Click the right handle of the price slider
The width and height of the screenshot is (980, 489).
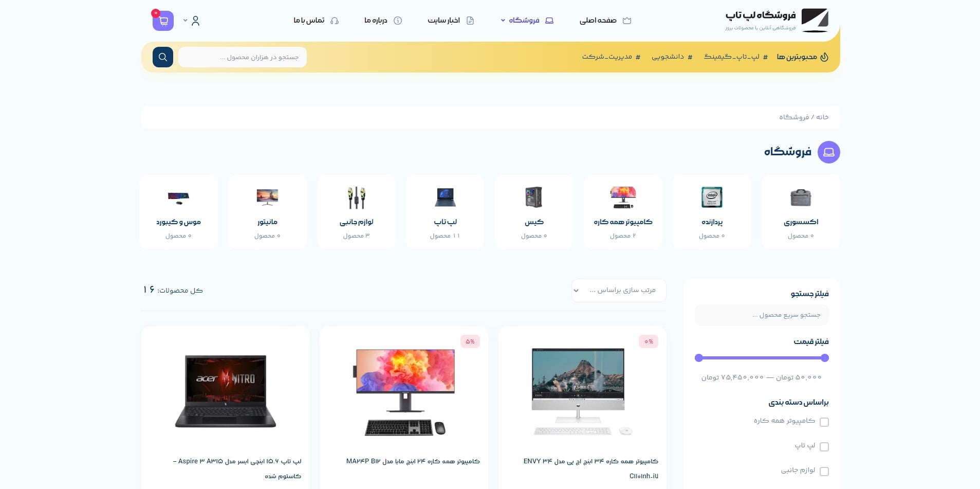(825, 358)
